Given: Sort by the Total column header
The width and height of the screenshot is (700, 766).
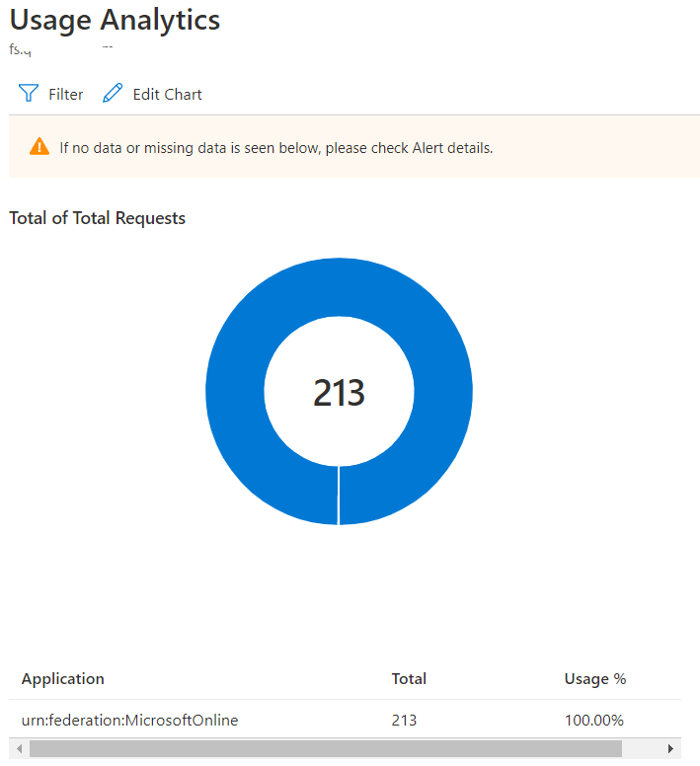Looking at the screenshot, I should tap(409, 679).
